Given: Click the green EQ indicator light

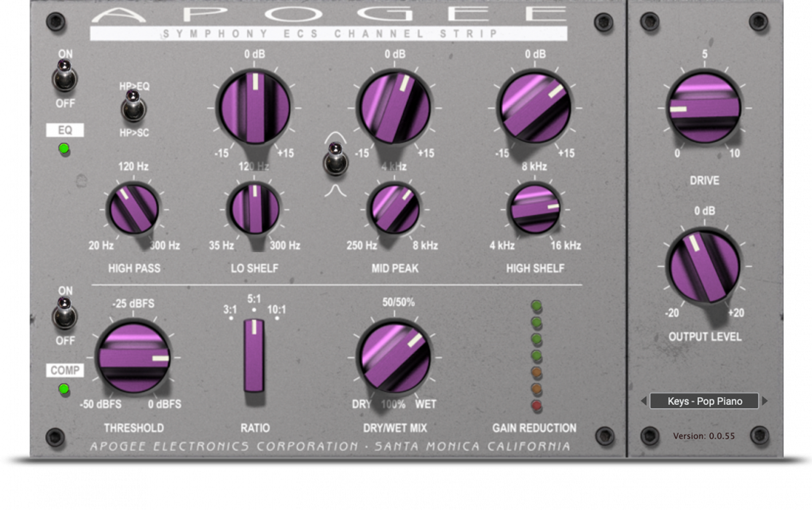Looking at the screenshot, I should pos(64,149).
